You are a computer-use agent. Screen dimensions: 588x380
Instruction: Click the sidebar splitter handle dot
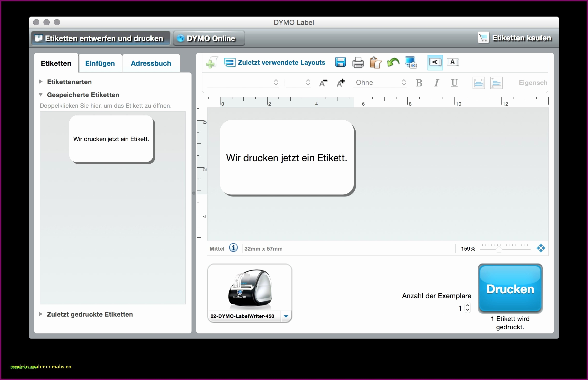pos(194,193)
